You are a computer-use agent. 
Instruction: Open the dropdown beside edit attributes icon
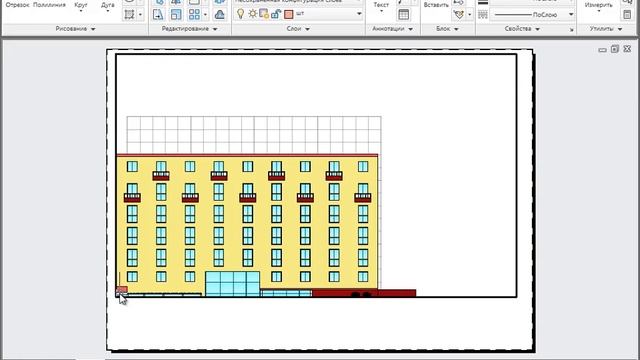click(469, 15)
